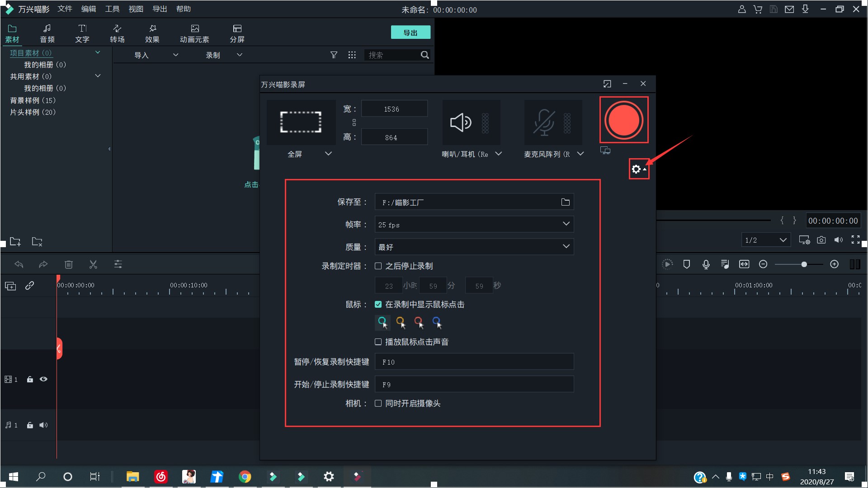Expand the 质量 quality dropdown
This screenshot has width=868, height=488.
pyautogui.click(x=566, y=247)
